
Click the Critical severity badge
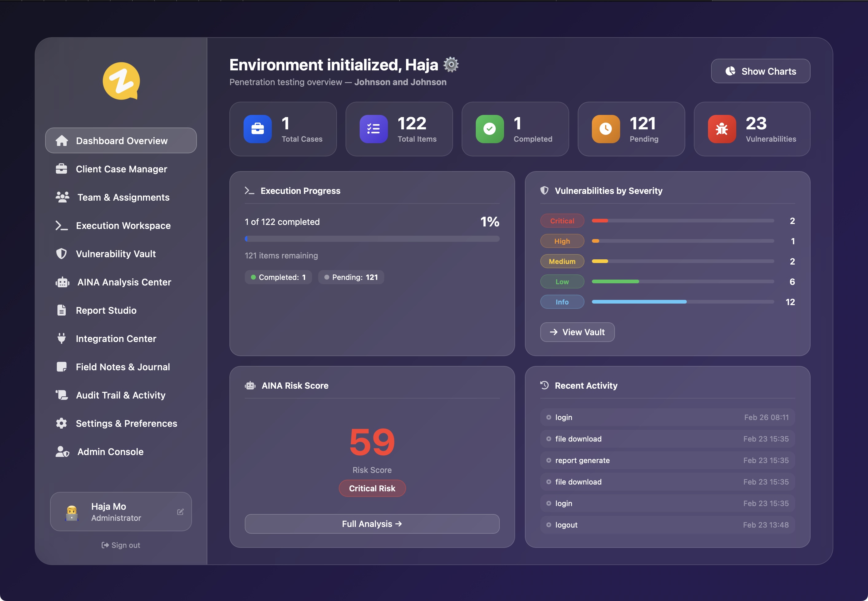562,221
